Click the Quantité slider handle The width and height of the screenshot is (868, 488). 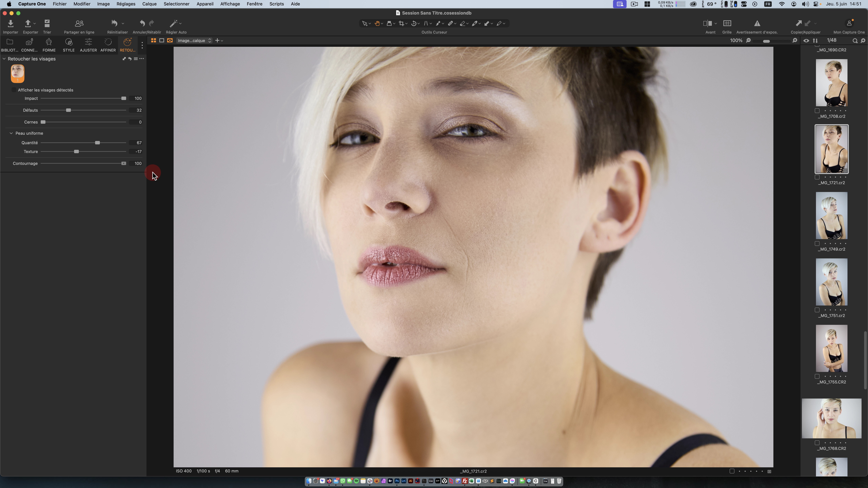(97, 143)
